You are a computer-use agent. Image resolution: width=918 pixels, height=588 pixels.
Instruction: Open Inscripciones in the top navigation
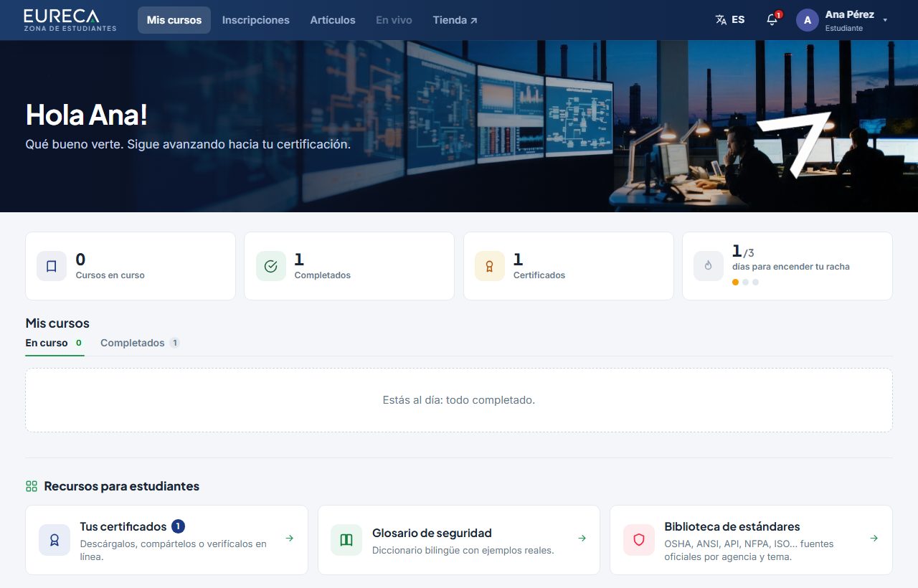point(256,20)
